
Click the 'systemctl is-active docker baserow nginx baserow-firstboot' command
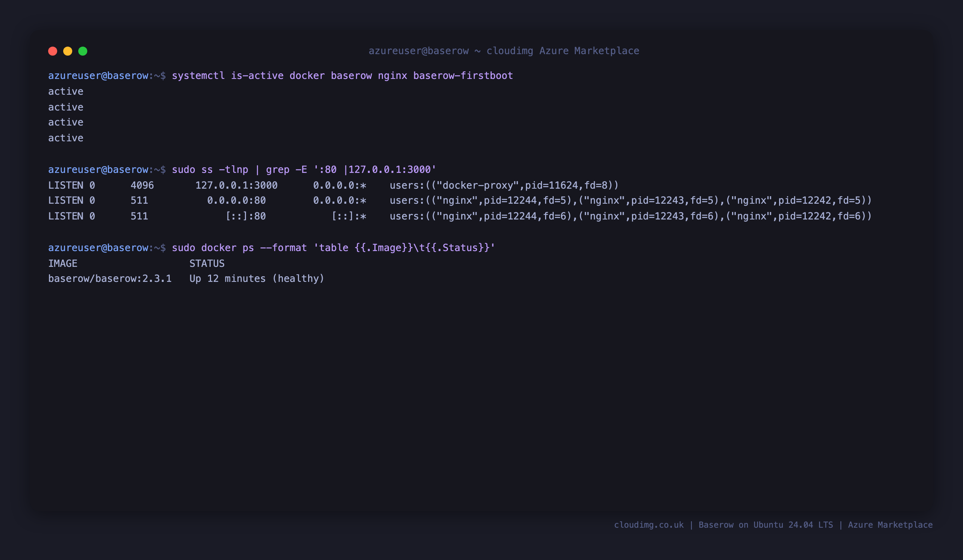(342, 76)
